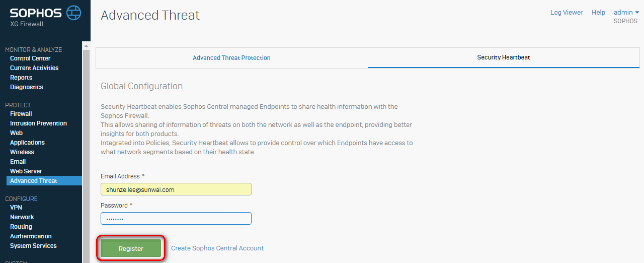
Task: Open the Diagnostics sidebar item
Action: click(27, 87)
